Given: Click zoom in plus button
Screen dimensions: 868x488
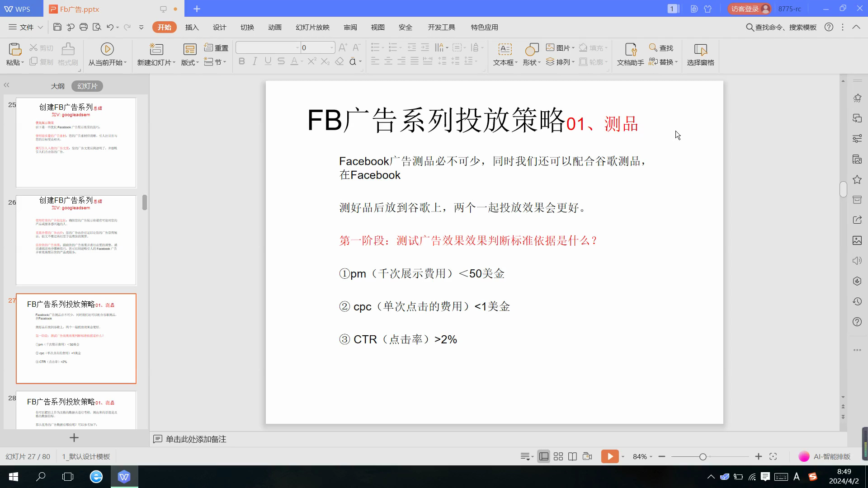Looking at the screenshot, I should tap(759, 457).
